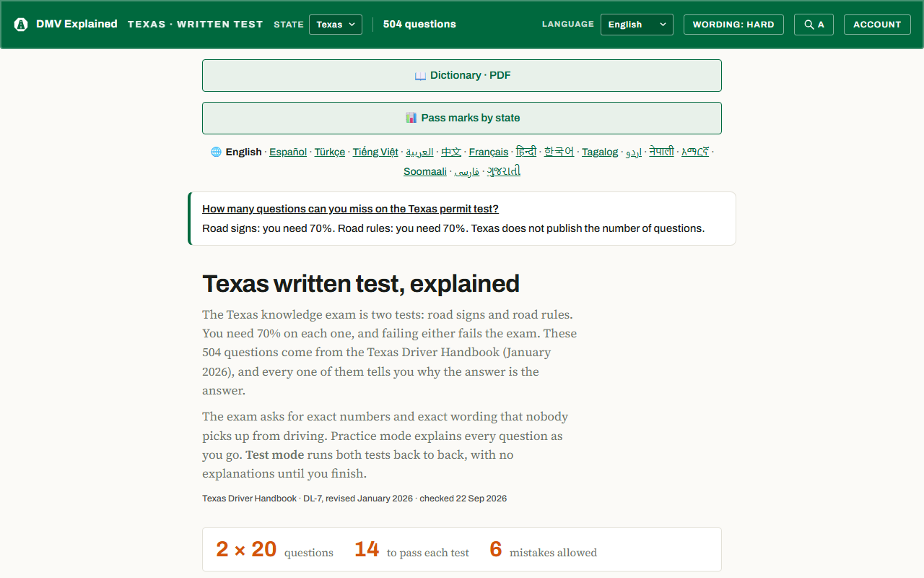
Task: Click the 'TEXAS · WRITTEN TEST' header label
Action: 196,25
